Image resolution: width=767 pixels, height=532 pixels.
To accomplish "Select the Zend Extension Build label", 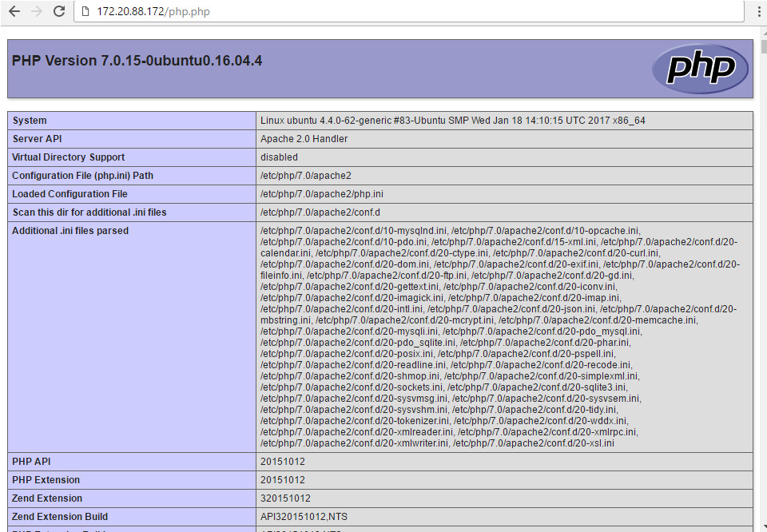I will (60, 517).
